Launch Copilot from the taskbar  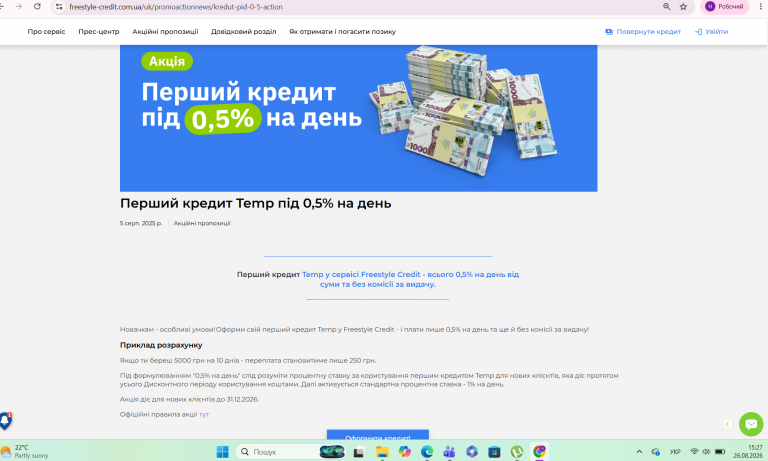point(405,452)
